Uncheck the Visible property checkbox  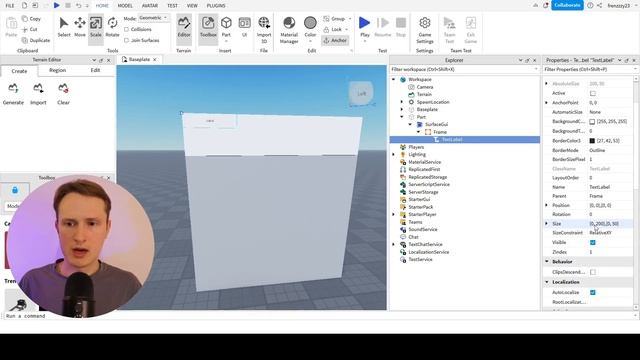pos(593,242)
